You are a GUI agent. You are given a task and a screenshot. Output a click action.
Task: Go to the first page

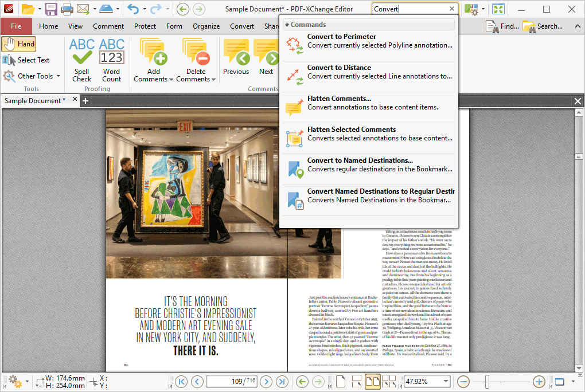coord(181,382)
